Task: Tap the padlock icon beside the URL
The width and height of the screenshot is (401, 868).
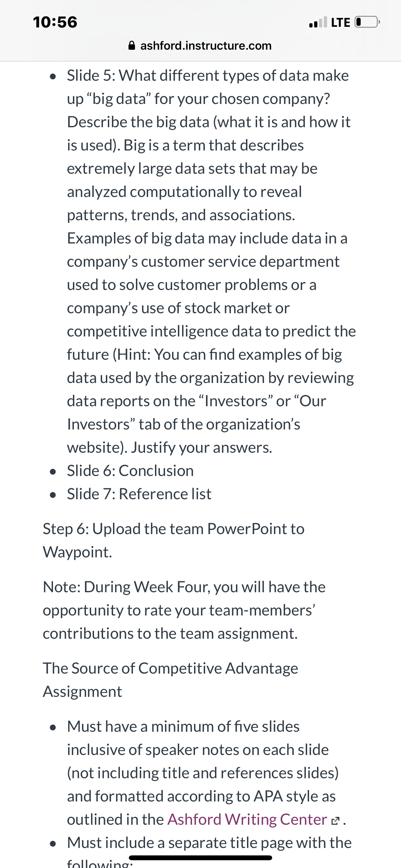Action: click(x=132, y=45)
